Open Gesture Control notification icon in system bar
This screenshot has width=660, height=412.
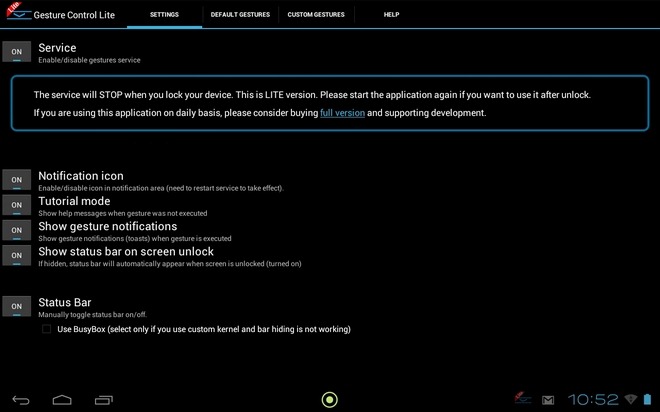[523, 398]
